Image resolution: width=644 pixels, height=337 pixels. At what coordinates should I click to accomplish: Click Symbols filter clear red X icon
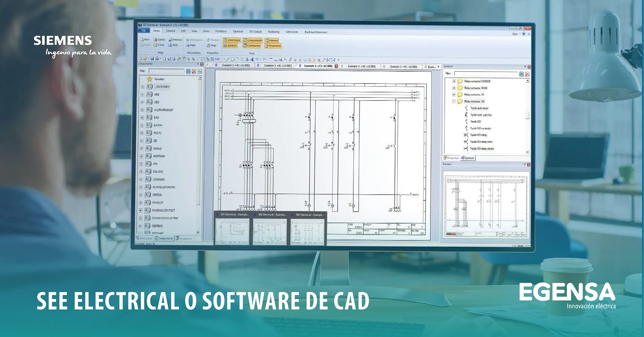pos(527,74)
